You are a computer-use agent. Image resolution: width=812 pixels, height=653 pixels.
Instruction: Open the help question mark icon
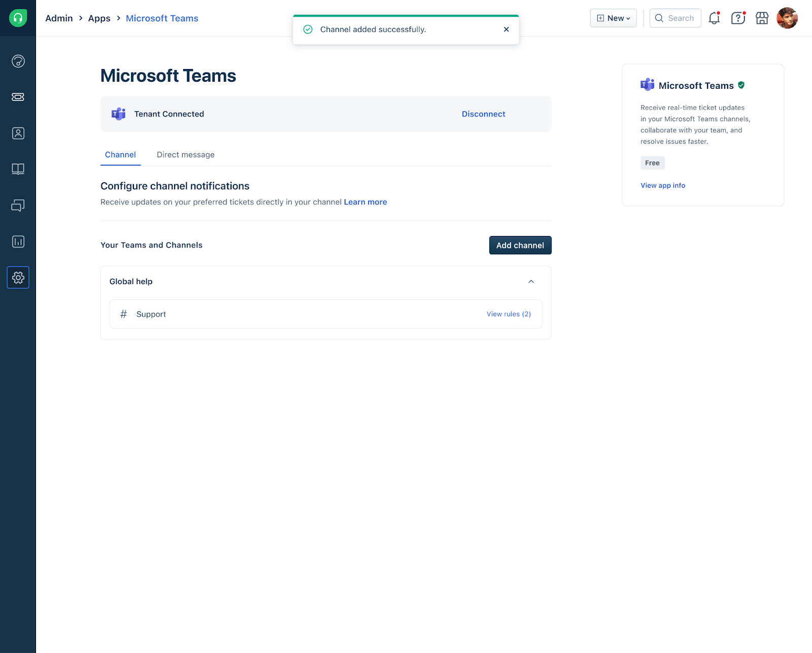[x=738, y=18]
